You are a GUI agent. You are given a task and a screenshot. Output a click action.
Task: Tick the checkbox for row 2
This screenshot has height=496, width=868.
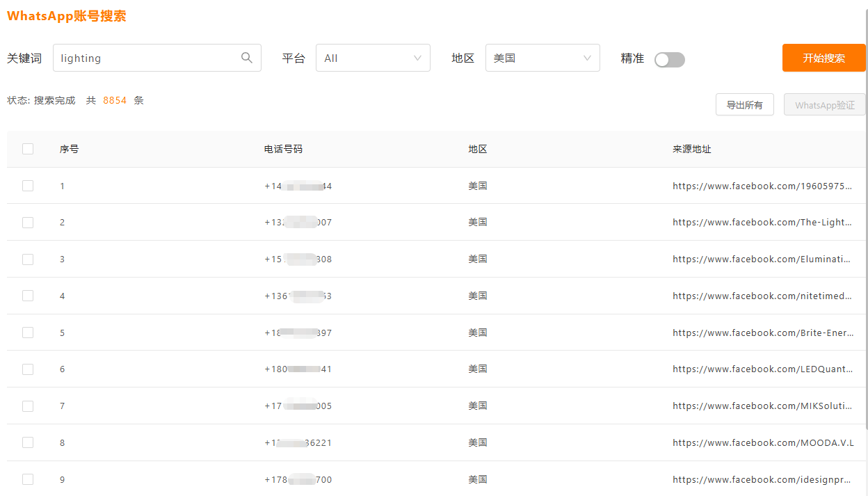coord(28,222)
